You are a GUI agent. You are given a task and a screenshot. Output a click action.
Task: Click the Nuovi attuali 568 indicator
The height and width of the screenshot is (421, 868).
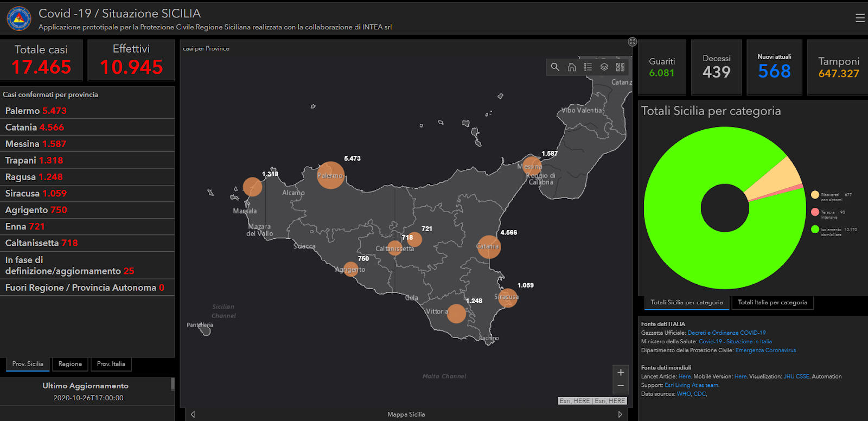pyautogui.click(x=774, y=67)
